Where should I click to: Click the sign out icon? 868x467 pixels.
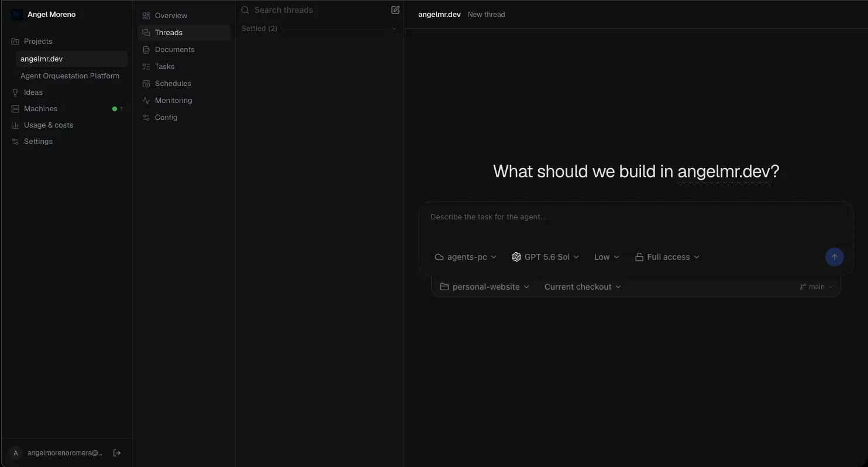[117, 453]
